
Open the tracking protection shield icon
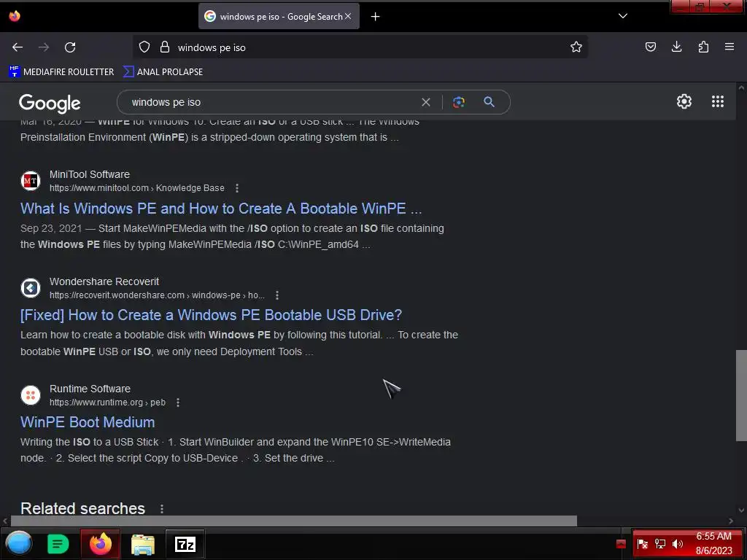coord(144,47)
